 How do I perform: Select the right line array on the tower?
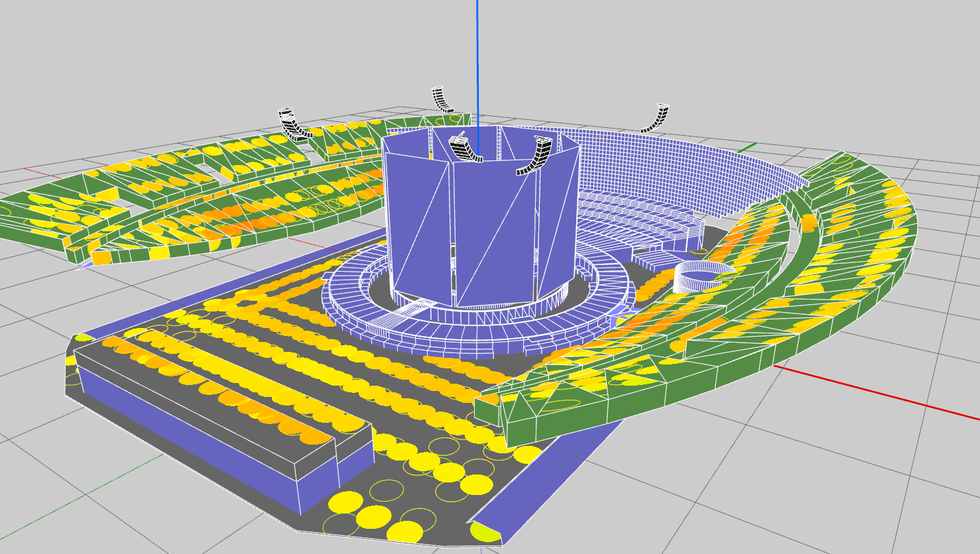(x=536, y=156)
